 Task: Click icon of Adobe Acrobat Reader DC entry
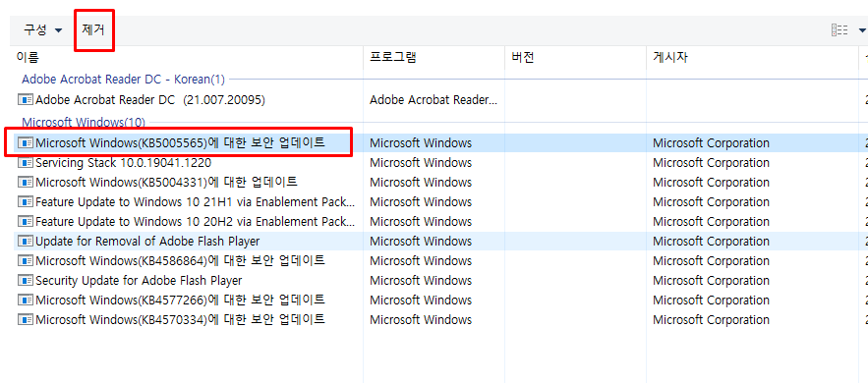point(26,100)
